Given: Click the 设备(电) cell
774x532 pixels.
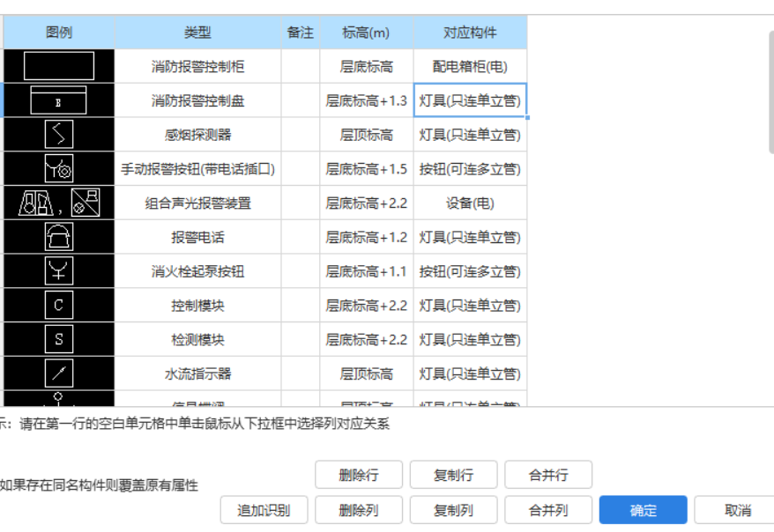Looking at the screenshot, I should [x=470, y=203].
